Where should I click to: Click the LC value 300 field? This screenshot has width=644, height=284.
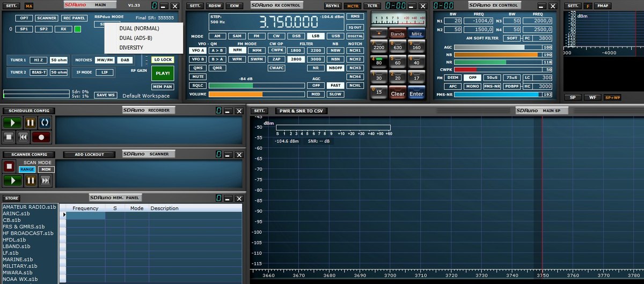pyautogui.click(x=543, y=78)
